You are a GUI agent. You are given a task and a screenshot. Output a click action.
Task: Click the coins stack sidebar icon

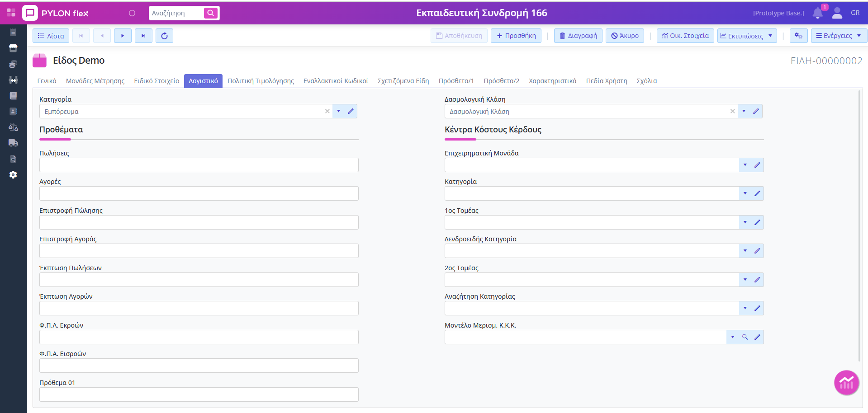click(x=13, y=64)
